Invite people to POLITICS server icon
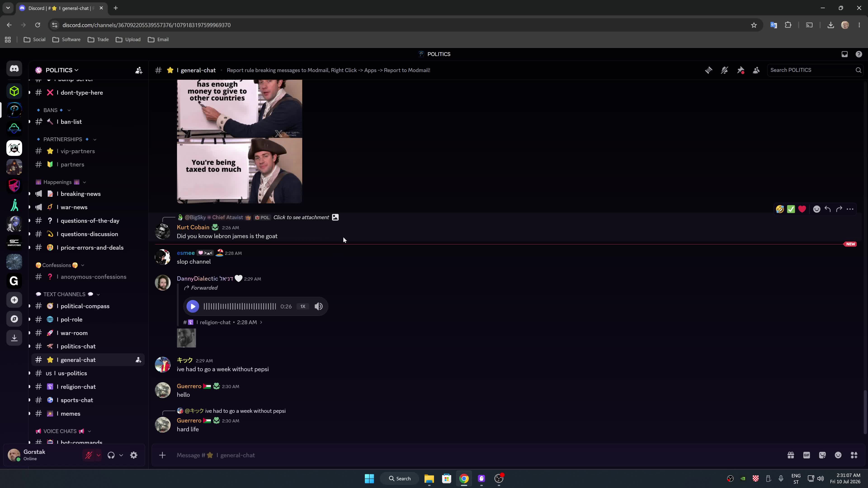 point(139,70)
